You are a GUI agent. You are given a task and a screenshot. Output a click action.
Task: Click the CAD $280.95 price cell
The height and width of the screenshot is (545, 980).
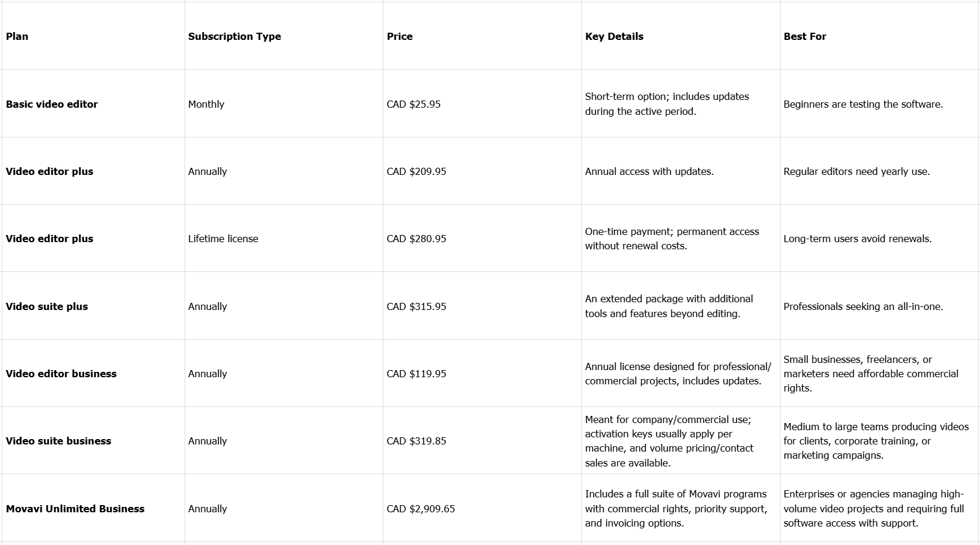coord(416,239)
